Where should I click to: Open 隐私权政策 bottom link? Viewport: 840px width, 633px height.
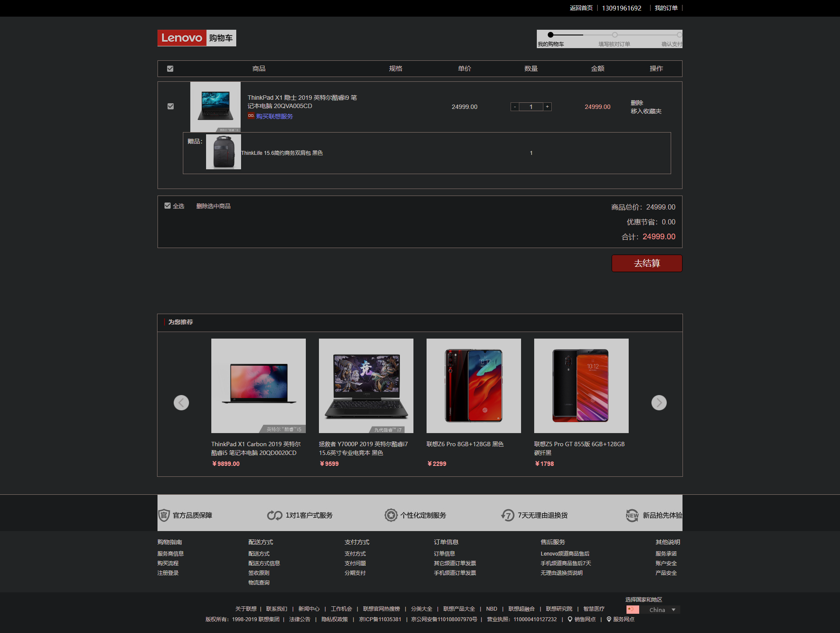click(335, 619)
